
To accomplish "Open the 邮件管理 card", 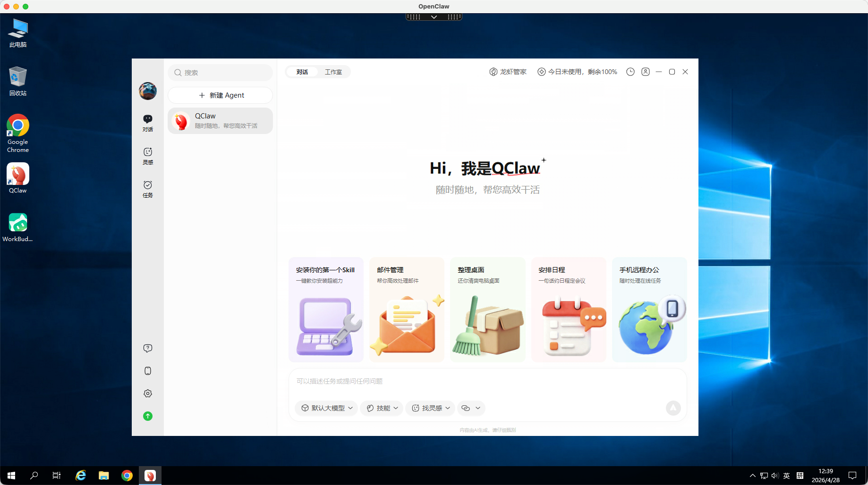I will click(x=407, y=309).
